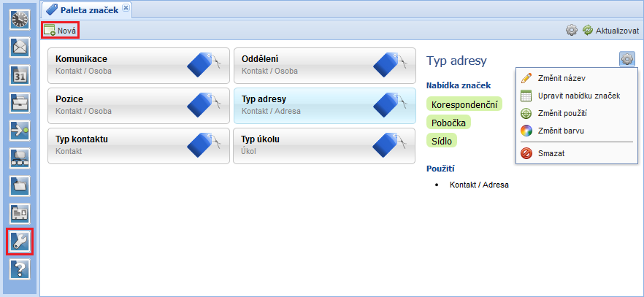
Task: Click the folder icon in sidebar
Action: coord(19,185)
